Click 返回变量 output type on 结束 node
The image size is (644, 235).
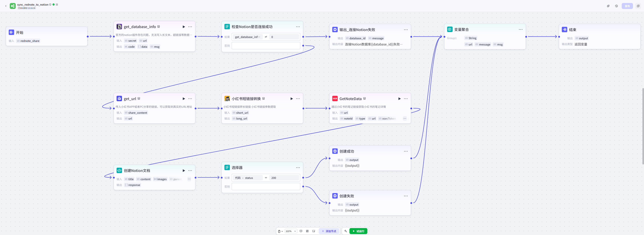(581, 45)
